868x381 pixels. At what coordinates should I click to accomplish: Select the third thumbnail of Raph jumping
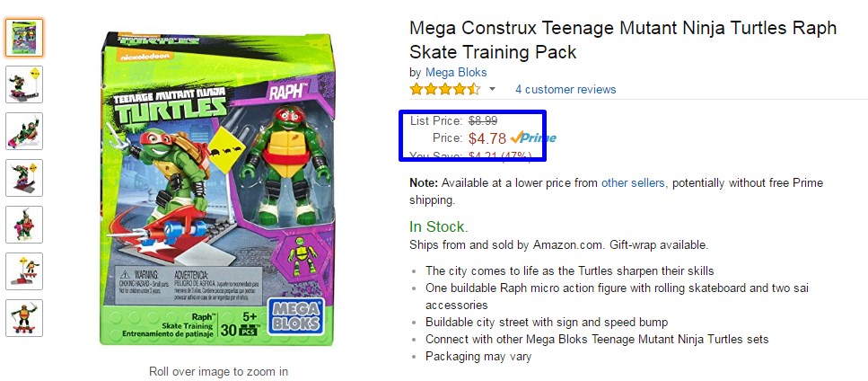pyautogui.click(x=24, y=131)
